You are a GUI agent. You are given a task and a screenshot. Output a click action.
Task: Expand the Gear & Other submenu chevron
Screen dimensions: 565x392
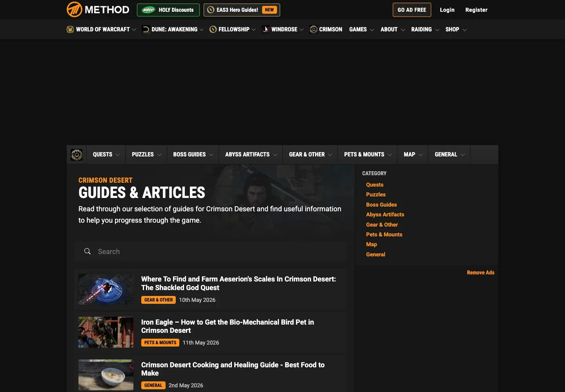coord(330,155)
